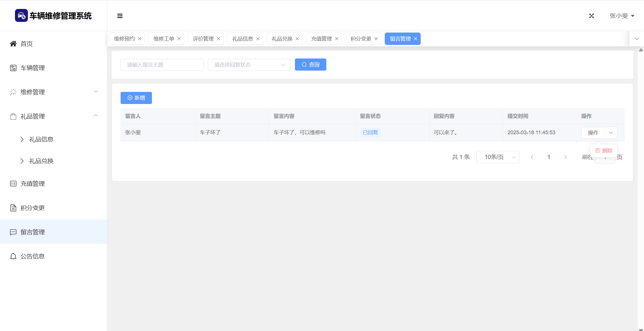Switch to the 评价管理 tab
The image size is (644, 331).
point(203,39)
